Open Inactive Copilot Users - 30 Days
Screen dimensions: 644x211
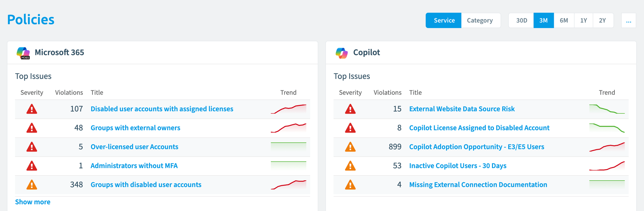[x=458, y=166]
